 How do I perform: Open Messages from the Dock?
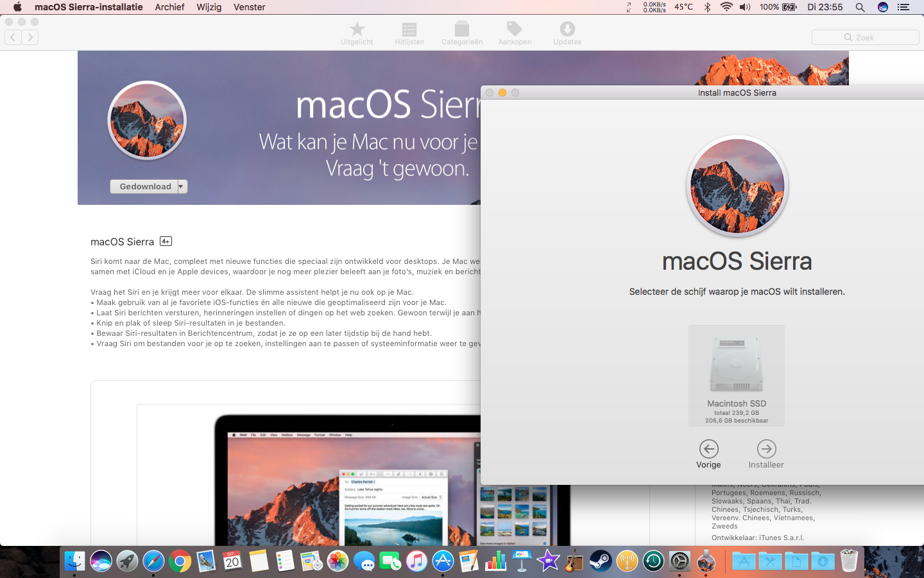(364, 561)
